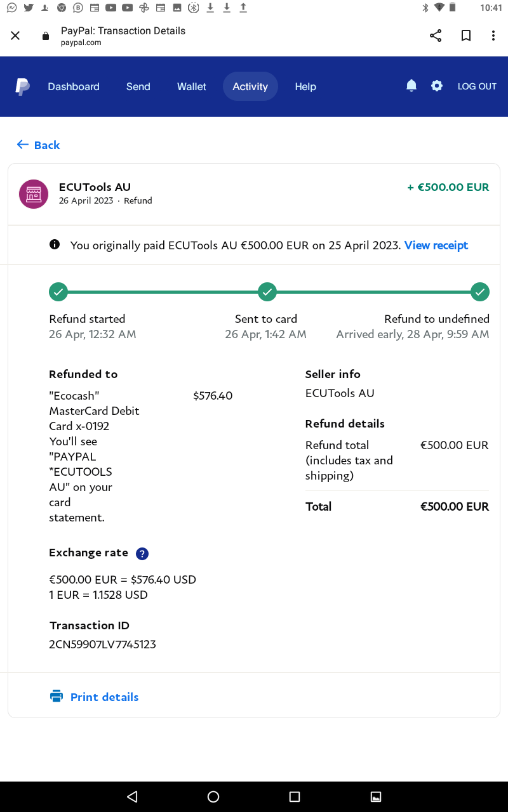Click the LOG OUT button

[x=477, y=86]
